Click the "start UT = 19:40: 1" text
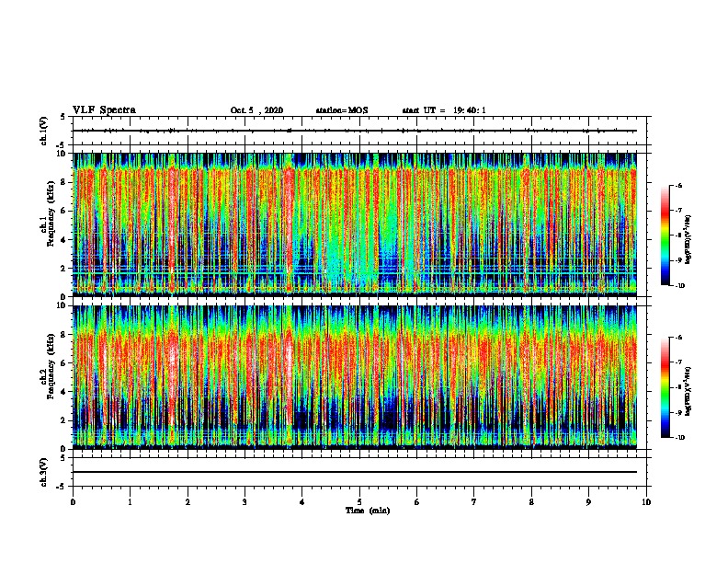 coord(444,110)
